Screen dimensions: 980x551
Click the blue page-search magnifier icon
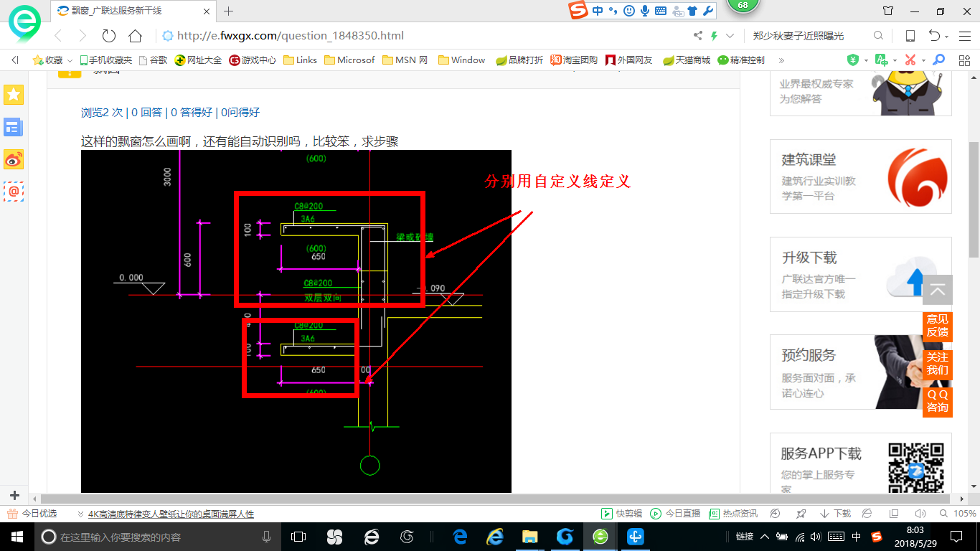938,60
